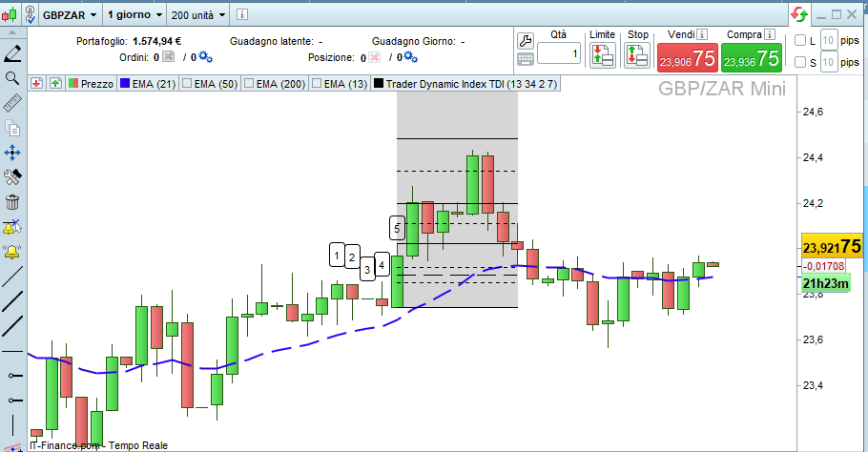This screenshot has height=452, width=868.
Task: Open the candlestick chart style menu
Action: [x=10, y=15]
